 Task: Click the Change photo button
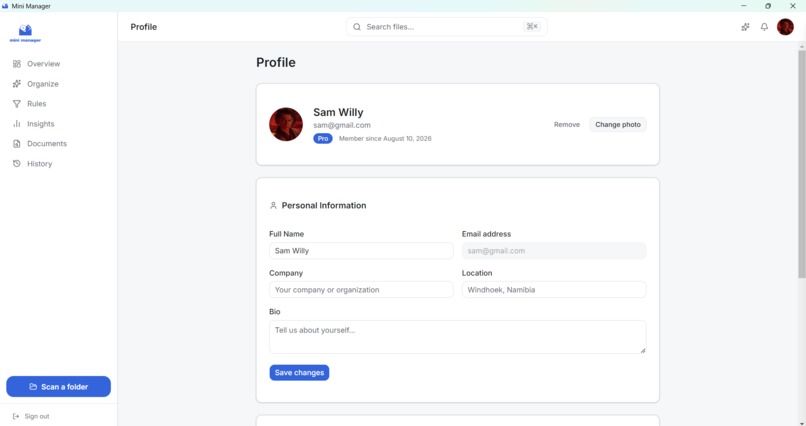[618, 124]
